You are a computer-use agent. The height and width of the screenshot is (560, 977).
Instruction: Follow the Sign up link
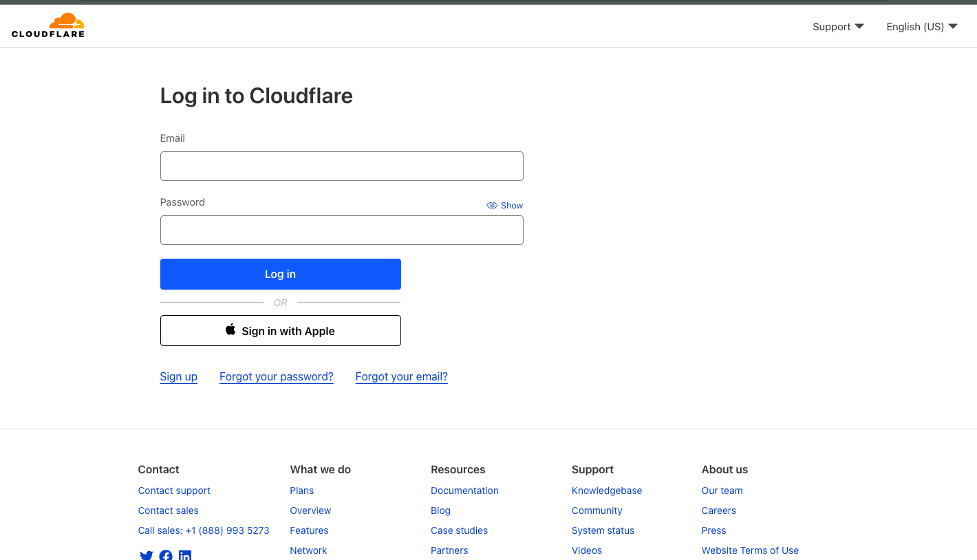(x=178, y=376)
